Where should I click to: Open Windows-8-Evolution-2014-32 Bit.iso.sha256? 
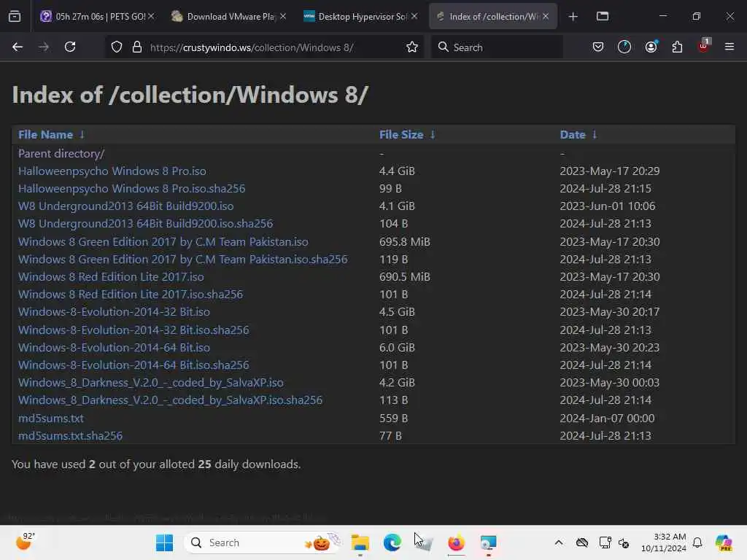[x=133, y=330]
